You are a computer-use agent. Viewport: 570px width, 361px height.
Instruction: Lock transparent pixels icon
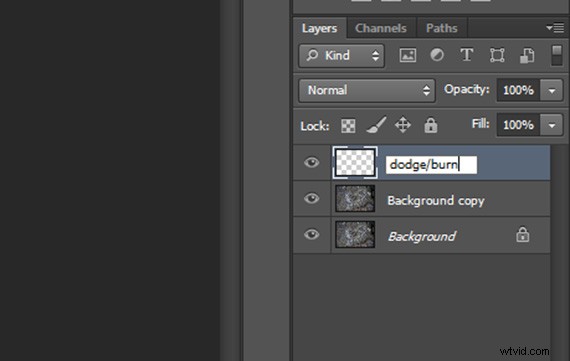pyautogui.click(x=348, y=126)
